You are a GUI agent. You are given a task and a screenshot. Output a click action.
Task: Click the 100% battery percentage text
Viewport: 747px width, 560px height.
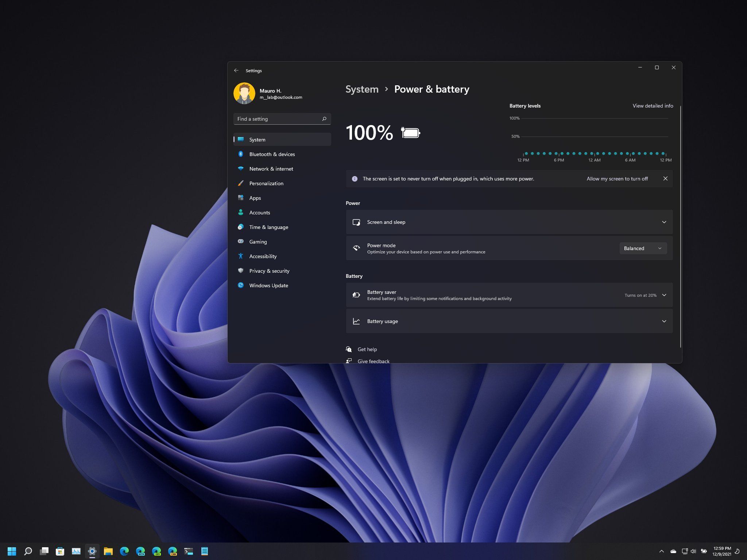tap(369, 133)
